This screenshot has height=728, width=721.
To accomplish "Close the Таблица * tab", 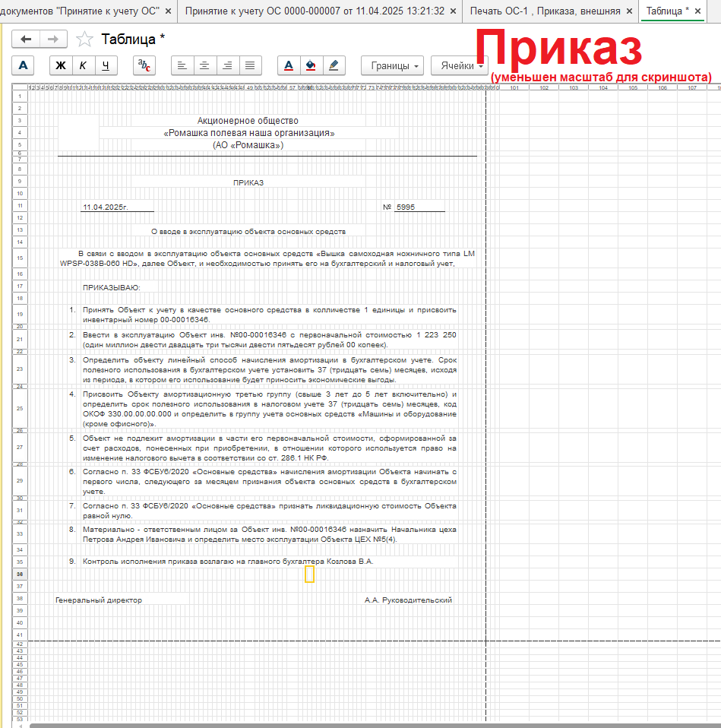I will point(697,11).
